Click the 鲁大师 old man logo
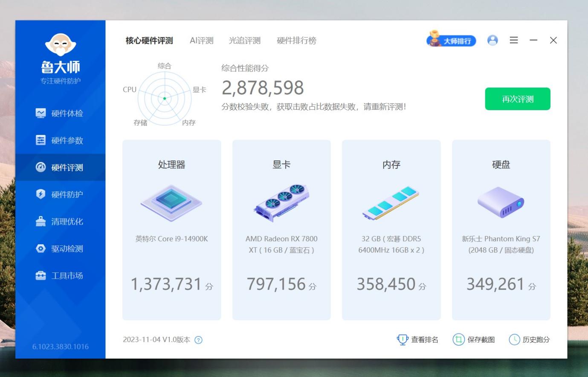This screenshot has height=377, width=588. [61, 44]
